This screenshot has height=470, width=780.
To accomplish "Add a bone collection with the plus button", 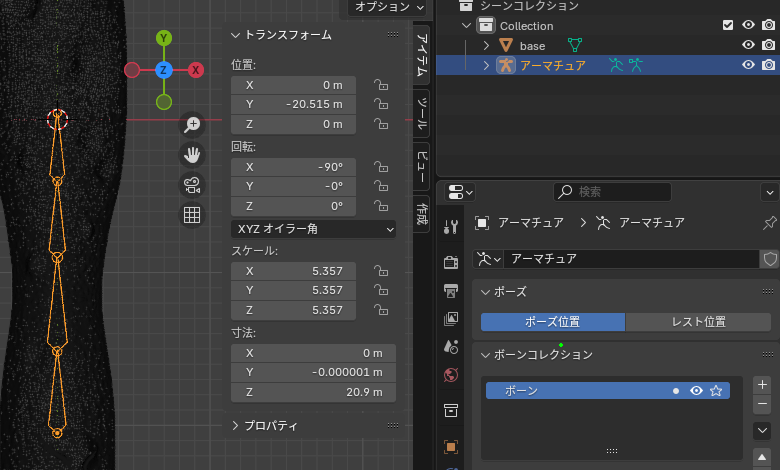I will pyautogui.click(x=762, y=384).
